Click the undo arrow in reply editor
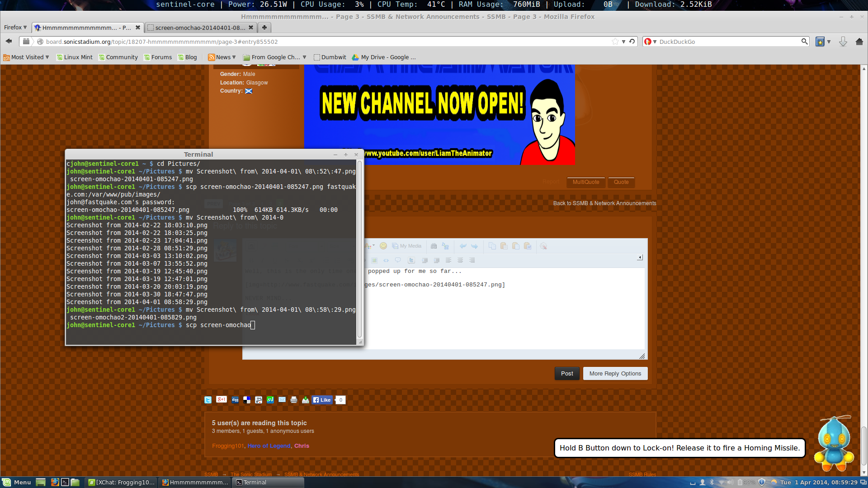 [x=463, y=246]
